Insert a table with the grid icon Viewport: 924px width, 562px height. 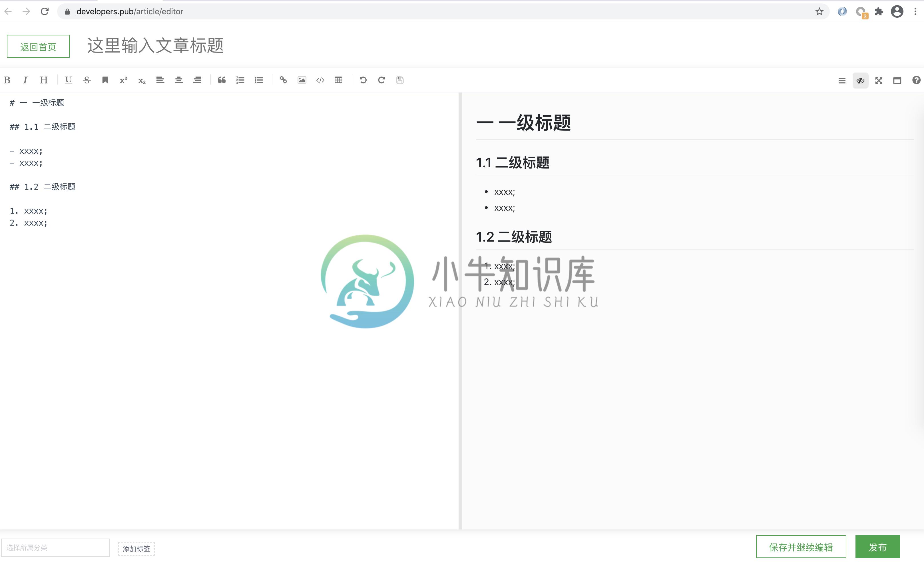pos(339,80)
